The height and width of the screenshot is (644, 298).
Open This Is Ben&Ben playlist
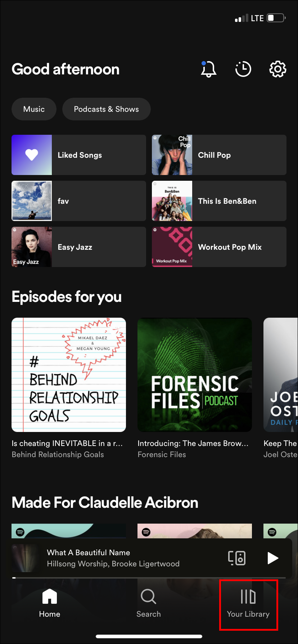(219, 201)
